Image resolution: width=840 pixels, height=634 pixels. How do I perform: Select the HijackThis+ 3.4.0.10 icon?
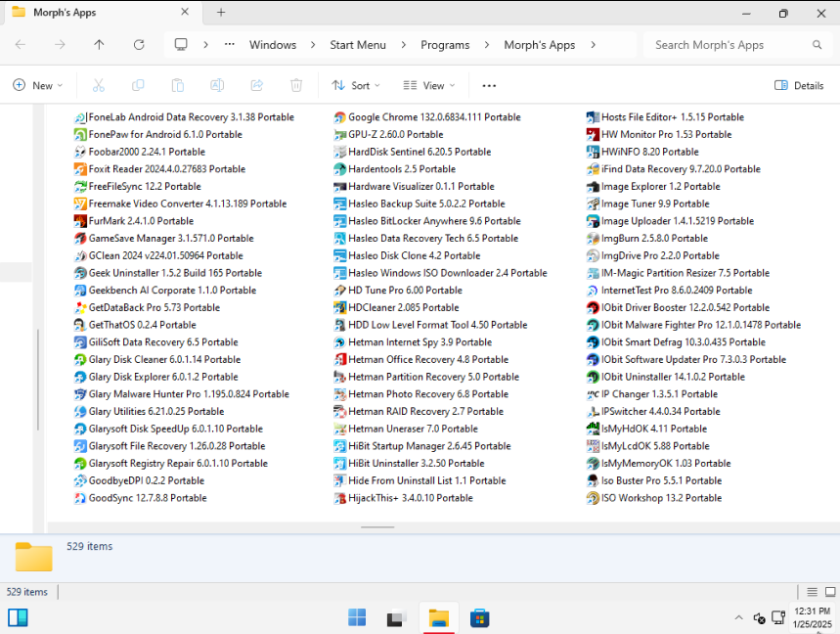(339, 498)
